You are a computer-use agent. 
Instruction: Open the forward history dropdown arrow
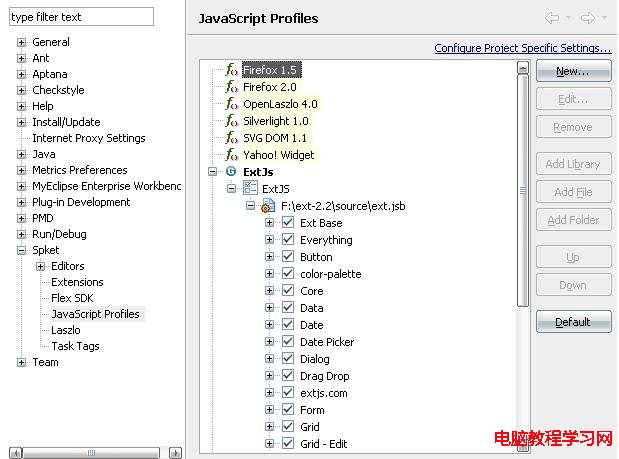604,18
